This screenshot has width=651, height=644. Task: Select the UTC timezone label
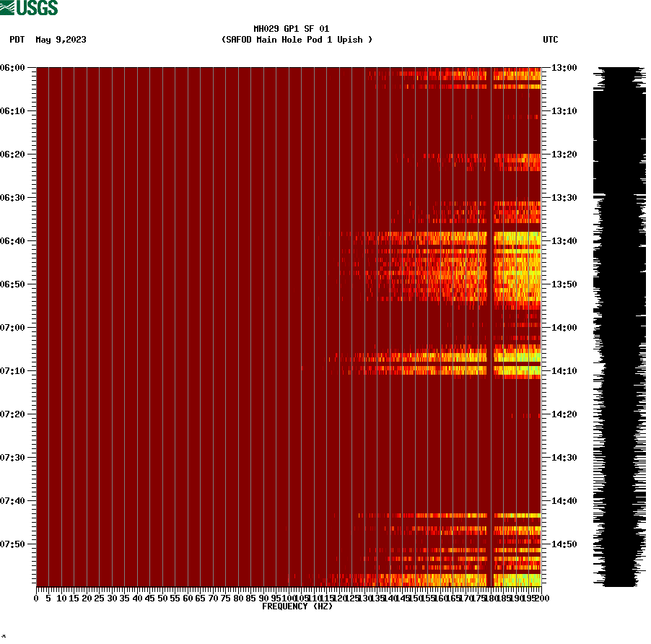(551, 40)
